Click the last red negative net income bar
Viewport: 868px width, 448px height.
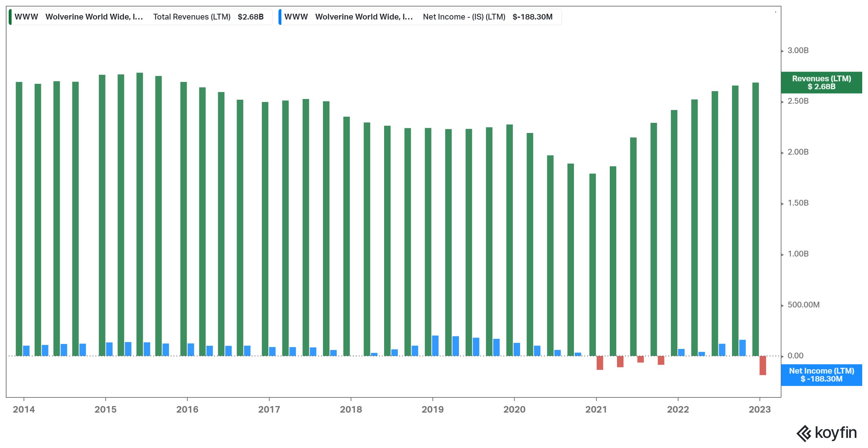click(x=763, y=365)
